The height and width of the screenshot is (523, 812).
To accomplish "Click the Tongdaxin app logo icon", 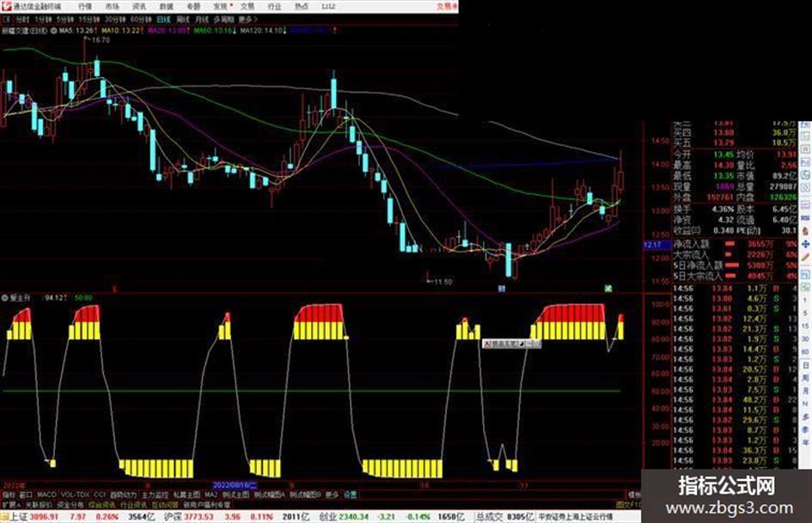I will pos(7,6).
